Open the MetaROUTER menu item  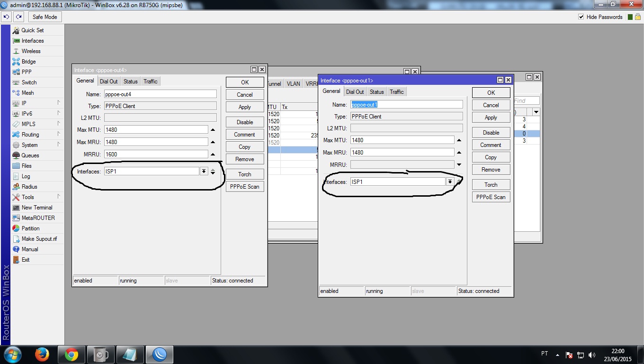pos(38,218)
